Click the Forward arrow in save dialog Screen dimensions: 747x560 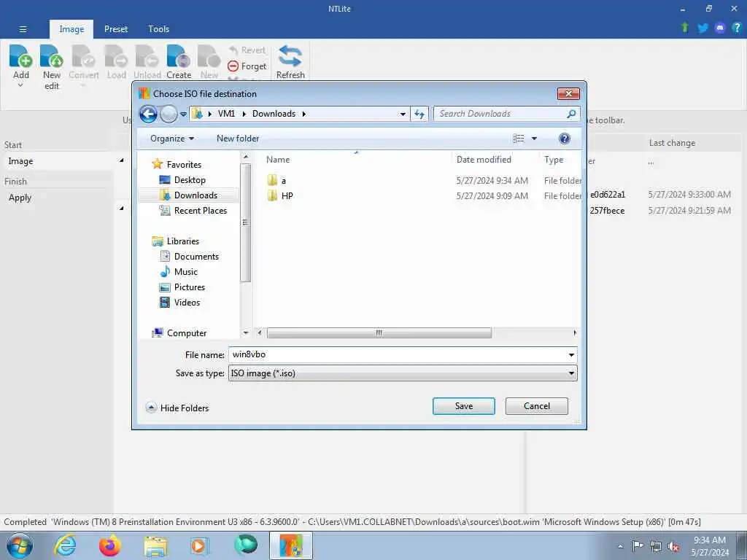click(x=169, y=114)
